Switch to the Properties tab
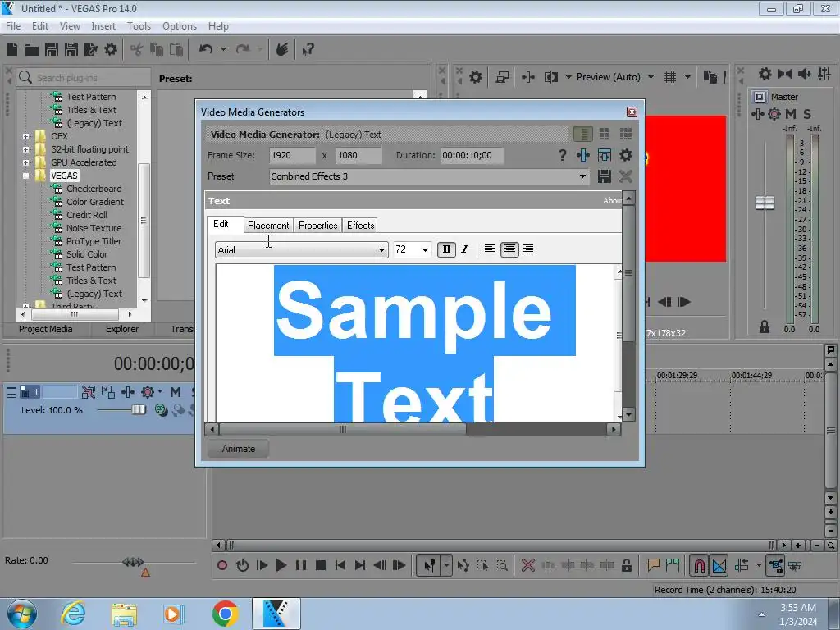The image size is (840, 630). pos(317,226)
